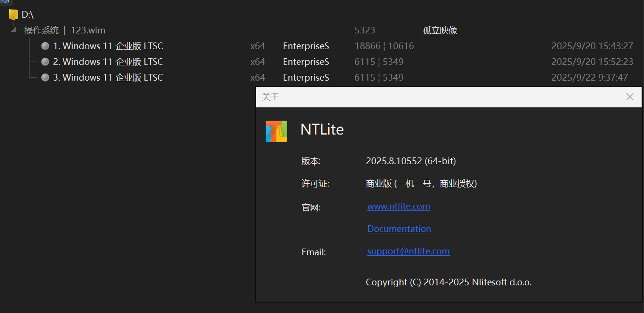Click size value 5323
The width and height of the screenshot is (644, 313).
click(365, 31)
